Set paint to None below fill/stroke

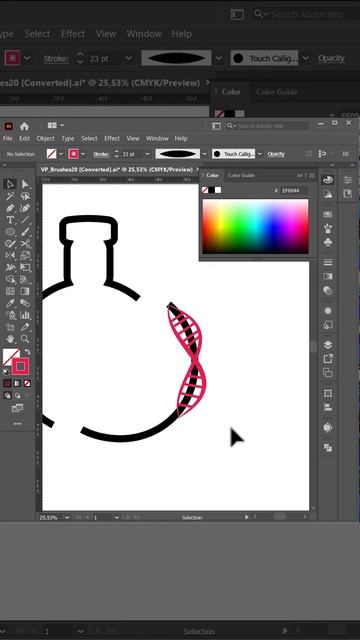pyautogui.click(x=27, y=384)
